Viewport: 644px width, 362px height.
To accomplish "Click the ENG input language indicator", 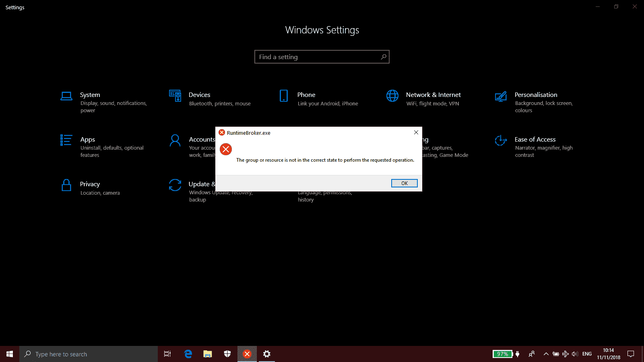I will (x=587, y=354).
